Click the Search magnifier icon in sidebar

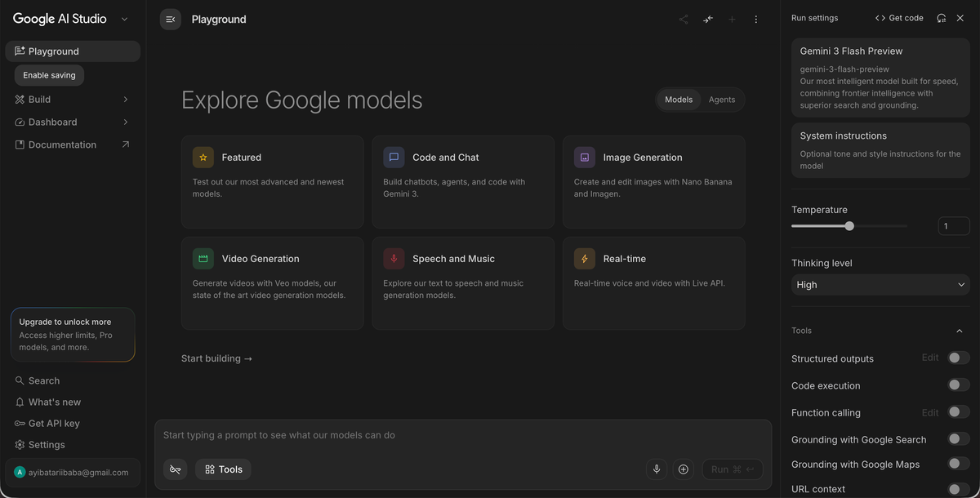click(x=20, y=380)
